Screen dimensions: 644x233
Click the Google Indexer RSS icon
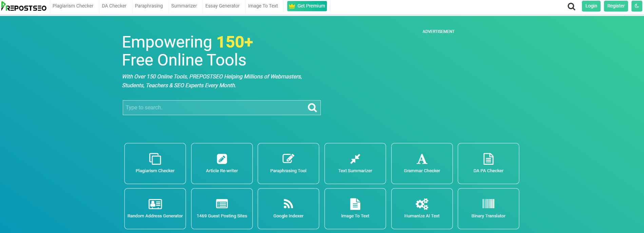pyautogui.click(x=288, y=204)
